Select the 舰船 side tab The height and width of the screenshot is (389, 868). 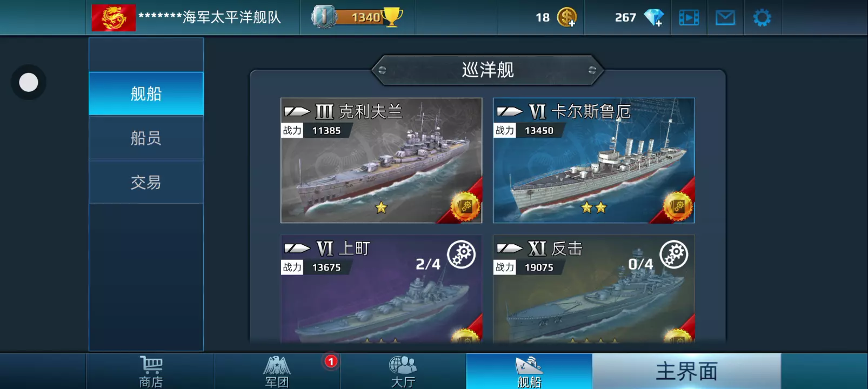pos(146,93)
